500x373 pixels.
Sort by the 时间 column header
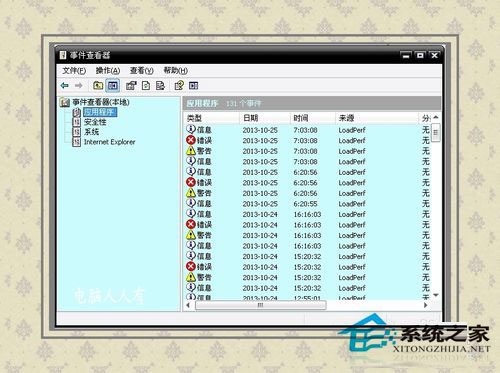[x=313, y=118]
